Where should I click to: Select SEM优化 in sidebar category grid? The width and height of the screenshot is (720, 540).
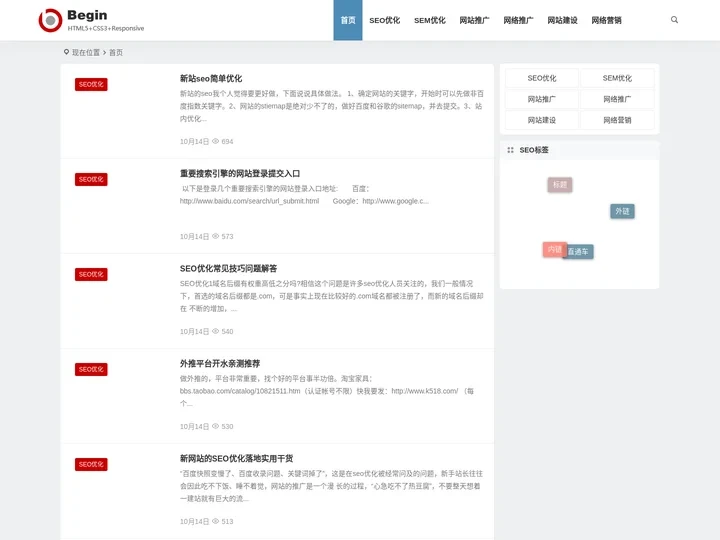point(617,78)
